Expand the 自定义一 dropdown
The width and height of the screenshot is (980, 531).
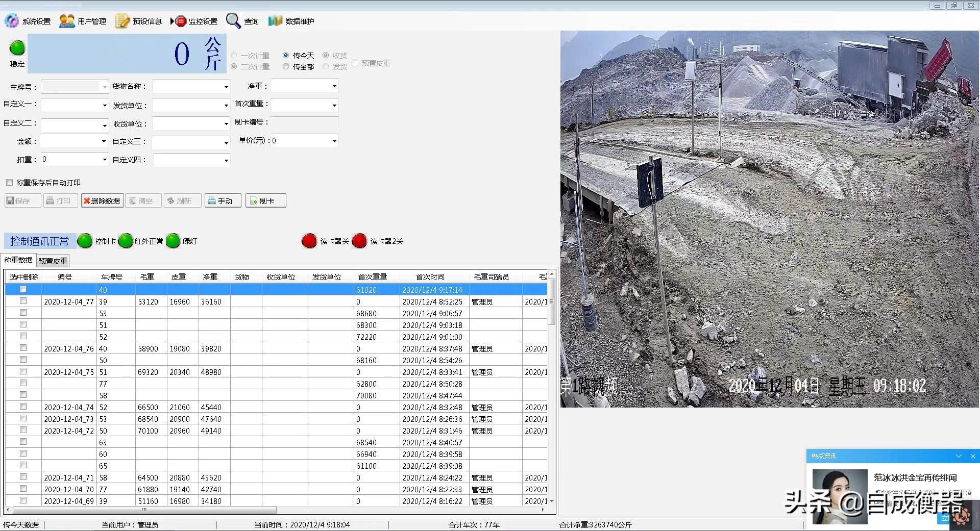tap(105, 105)
